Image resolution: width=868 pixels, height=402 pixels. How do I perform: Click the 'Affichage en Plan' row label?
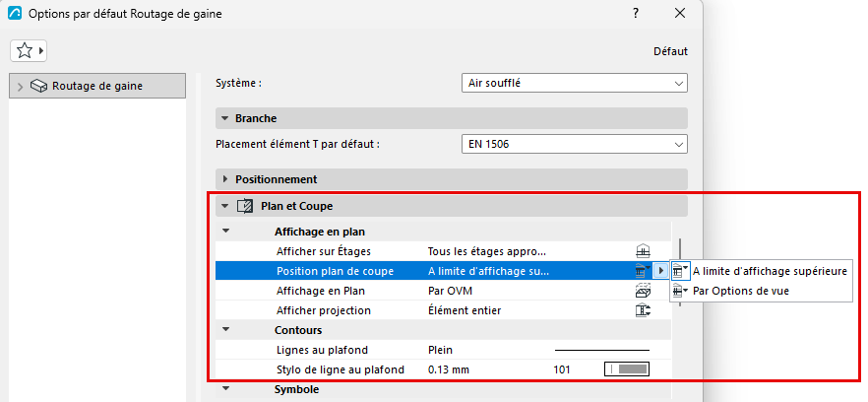pos(321,291)
